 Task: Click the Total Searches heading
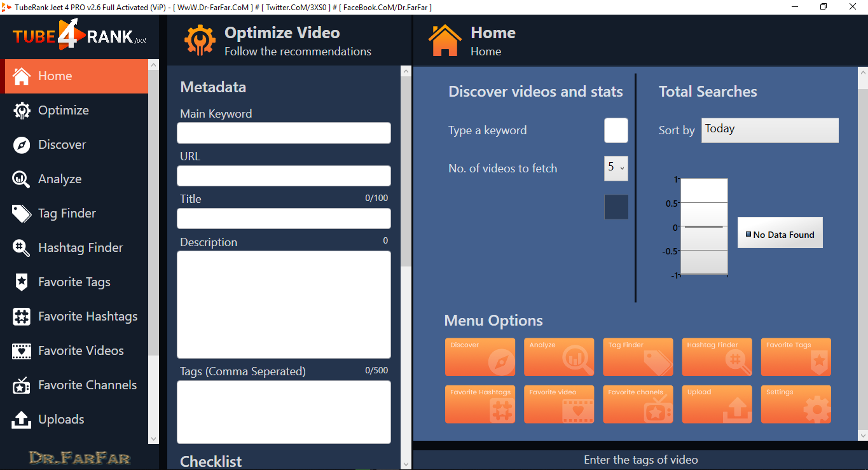tap(708, 92)
